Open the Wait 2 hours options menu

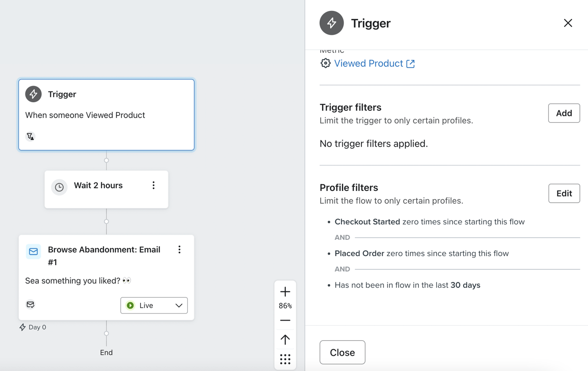(x=154, y=185)
